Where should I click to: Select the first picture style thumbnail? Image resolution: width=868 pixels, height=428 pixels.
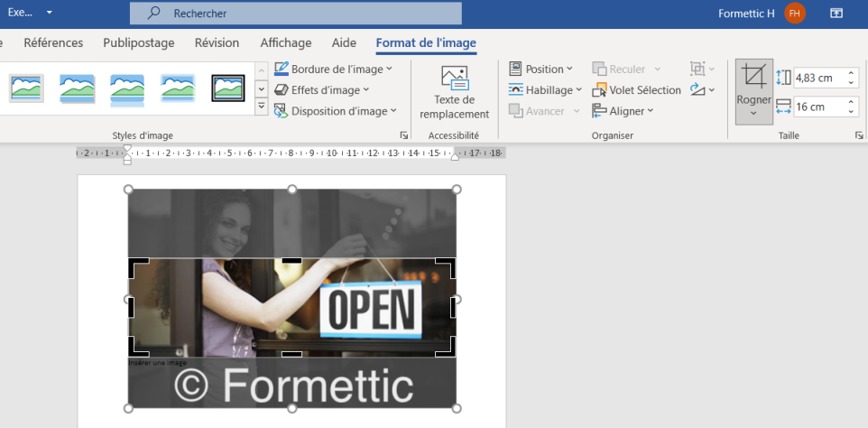[26, 88]
